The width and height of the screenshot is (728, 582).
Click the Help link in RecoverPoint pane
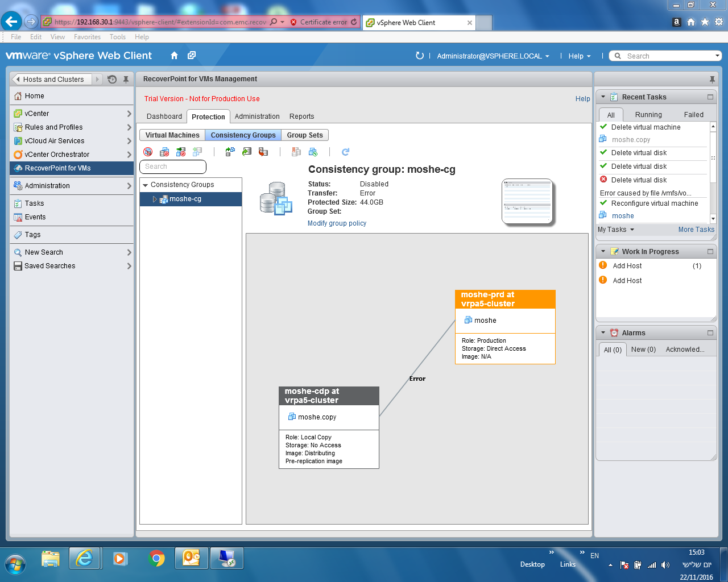click(582, 99)
